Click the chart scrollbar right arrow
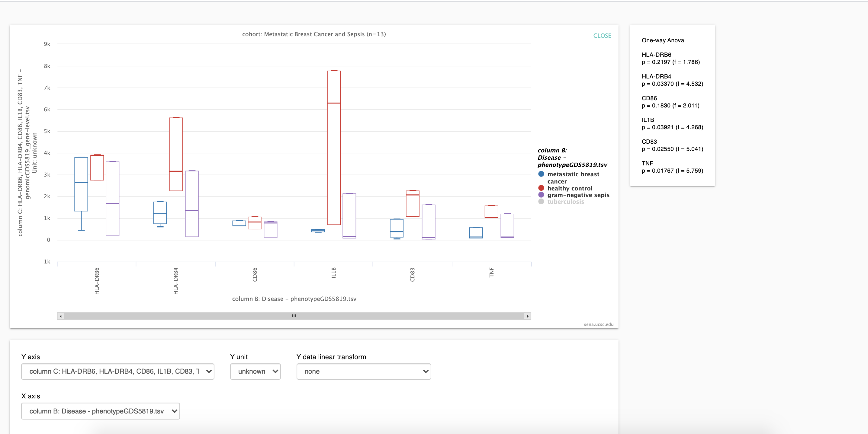This screenshot has height=434, width=868. [x=528, y=316]
